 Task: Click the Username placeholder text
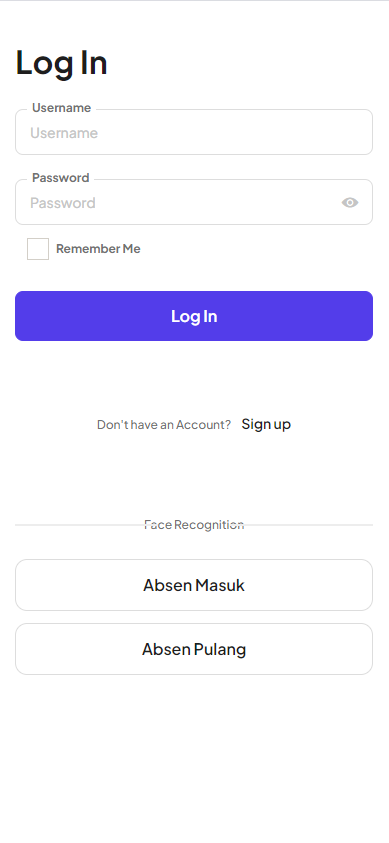[64, 133]
